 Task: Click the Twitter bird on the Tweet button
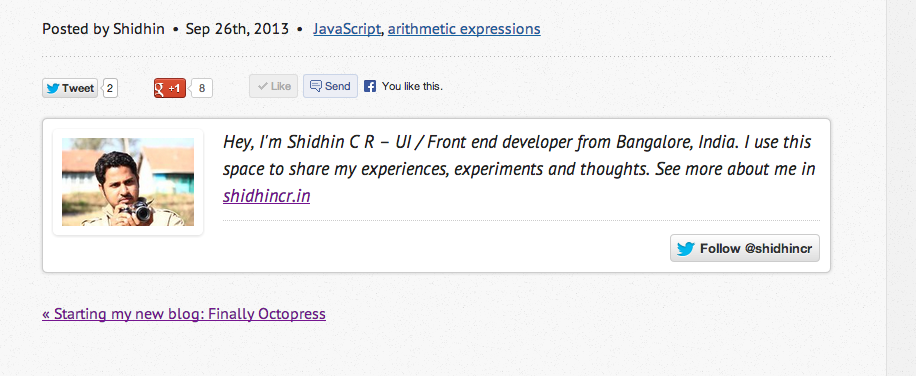pos(53,88)
